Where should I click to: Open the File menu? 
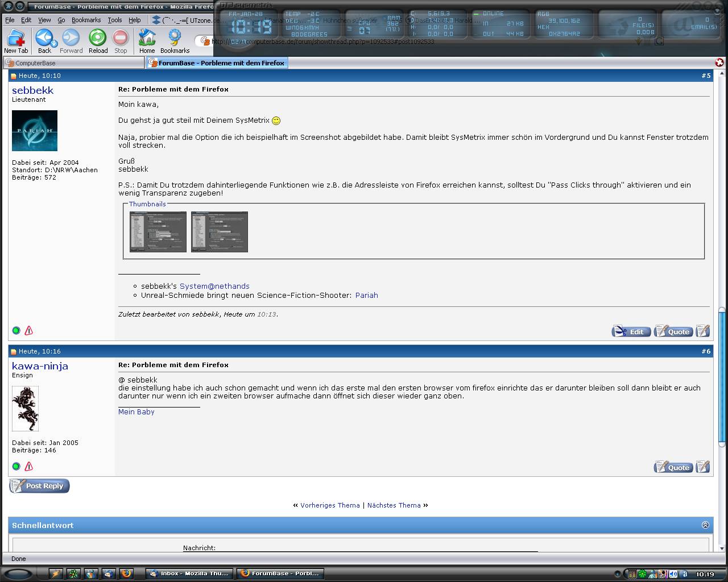coord(10,20)
